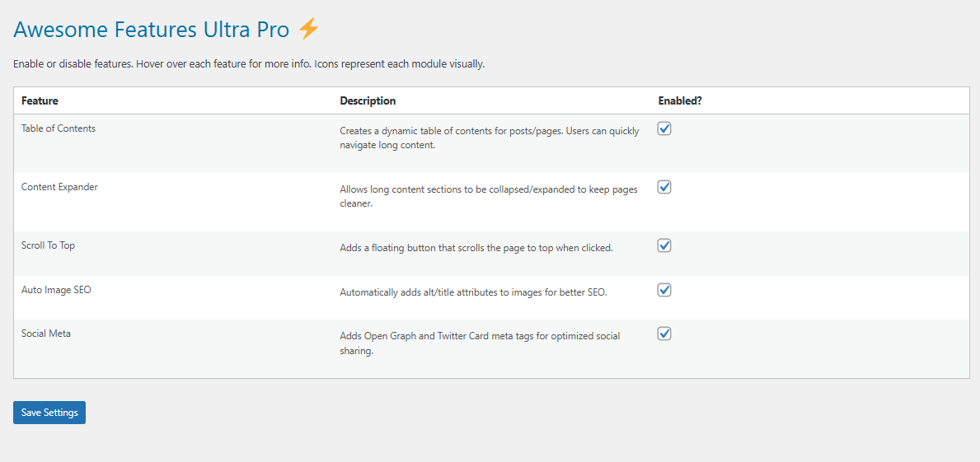Click the Feature column header

[40, 100]
